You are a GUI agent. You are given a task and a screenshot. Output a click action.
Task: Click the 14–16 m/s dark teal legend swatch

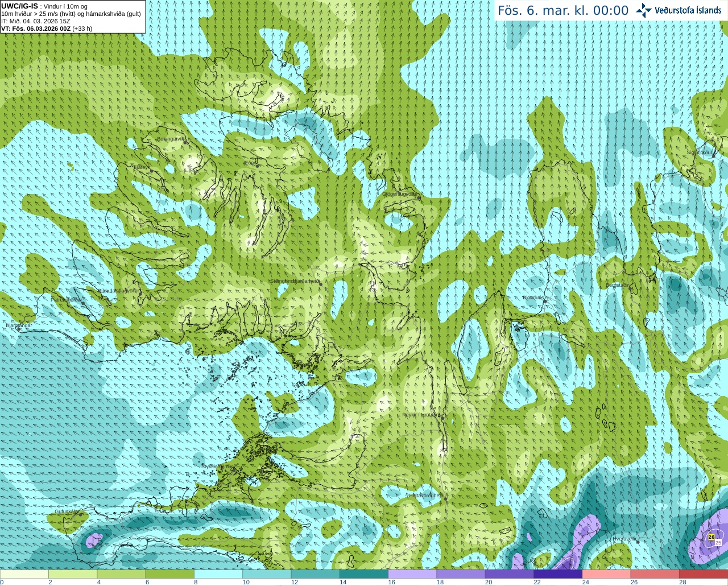364,574
